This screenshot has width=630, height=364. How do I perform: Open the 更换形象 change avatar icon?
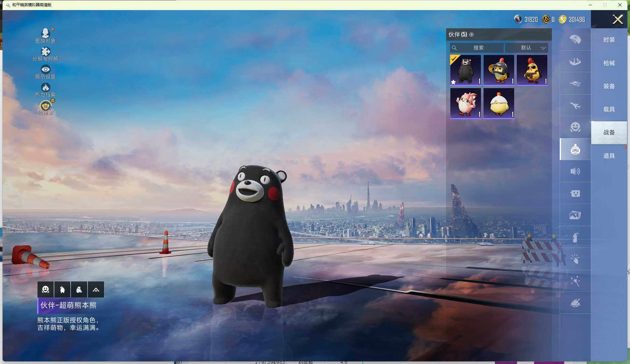45,34
